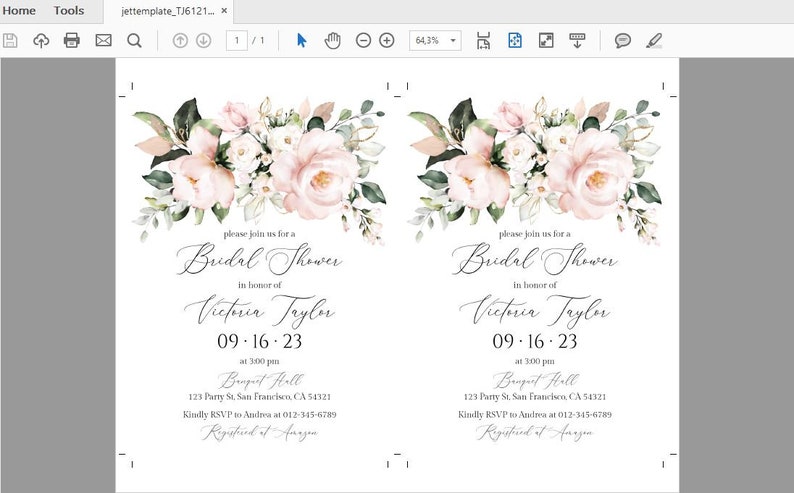
Task: Open zoom level 64,3% dropdown
Action: (x=435, y=40)
